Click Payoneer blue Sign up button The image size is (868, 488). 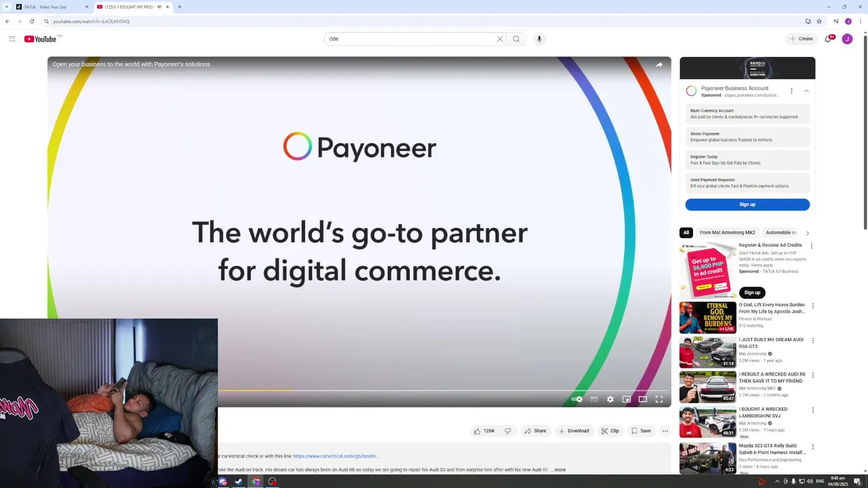click(x=747, y=205)
